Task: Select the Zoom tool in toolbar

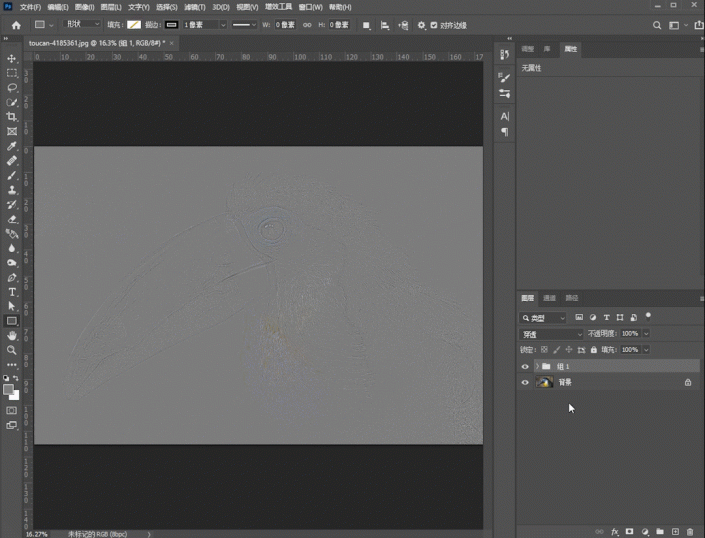Action: tap(12, 350)
